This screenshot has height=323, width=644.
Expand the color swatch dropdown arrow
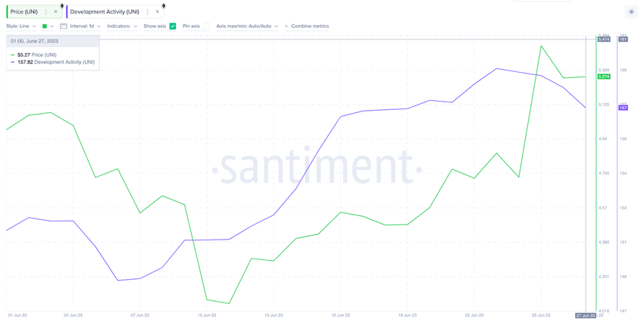pos(52,27)
